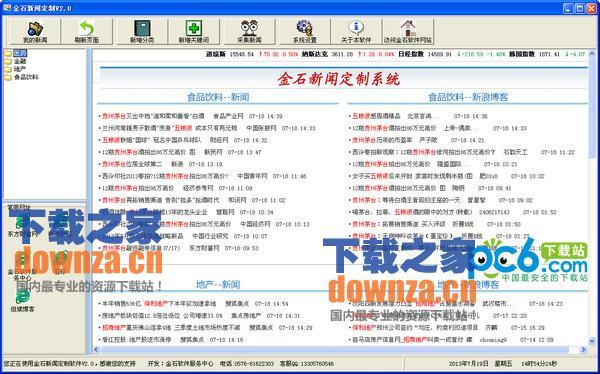The height and width of the screenshot is (374, 600).
Task: Open 贵州茅台位居全球第二 news from 新浪
Action: point(132,164)
